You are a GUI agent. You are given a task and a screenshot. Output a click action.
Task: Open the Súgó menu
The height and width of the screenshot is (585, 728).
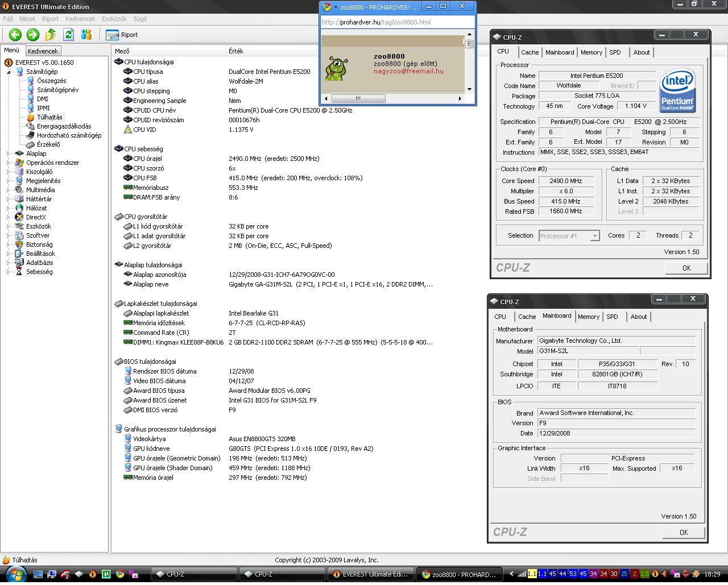(x=140, y=19)
